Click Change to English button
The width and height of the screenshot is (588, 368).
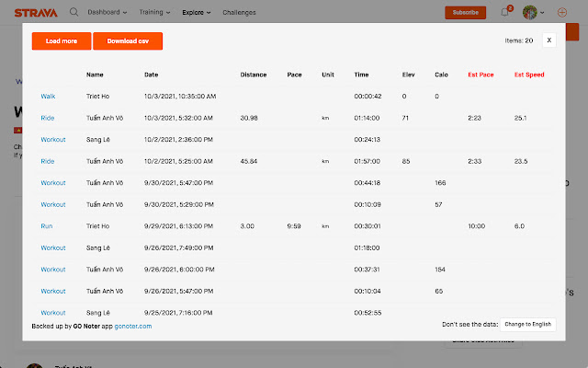[x=528, y=324]
